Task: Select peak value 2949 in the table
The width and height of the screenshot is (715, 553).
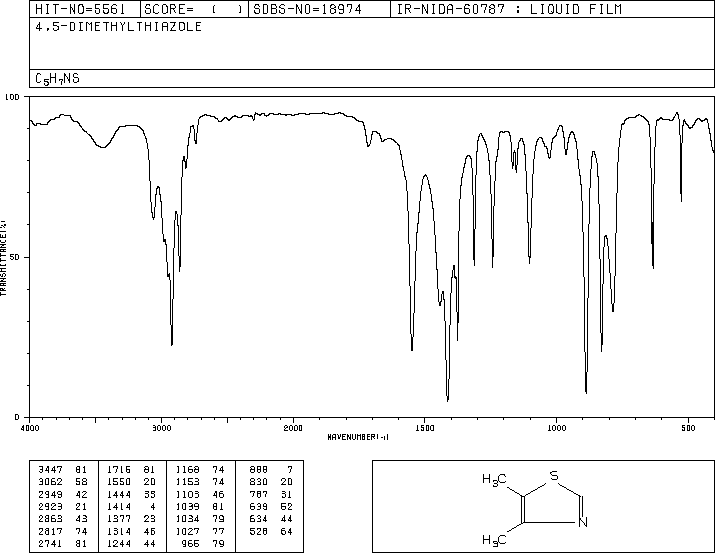Action: (51, 494)
